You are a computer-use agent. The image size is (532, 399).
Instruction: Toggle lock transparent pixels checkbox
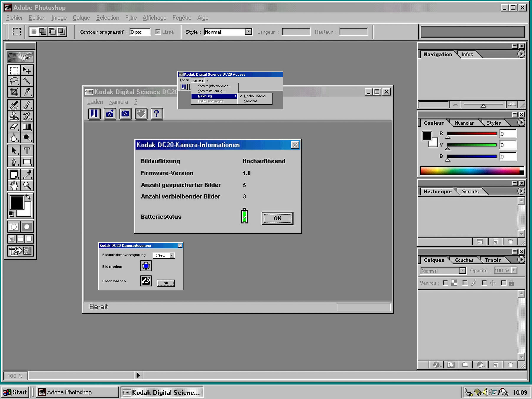coord(445,283)
